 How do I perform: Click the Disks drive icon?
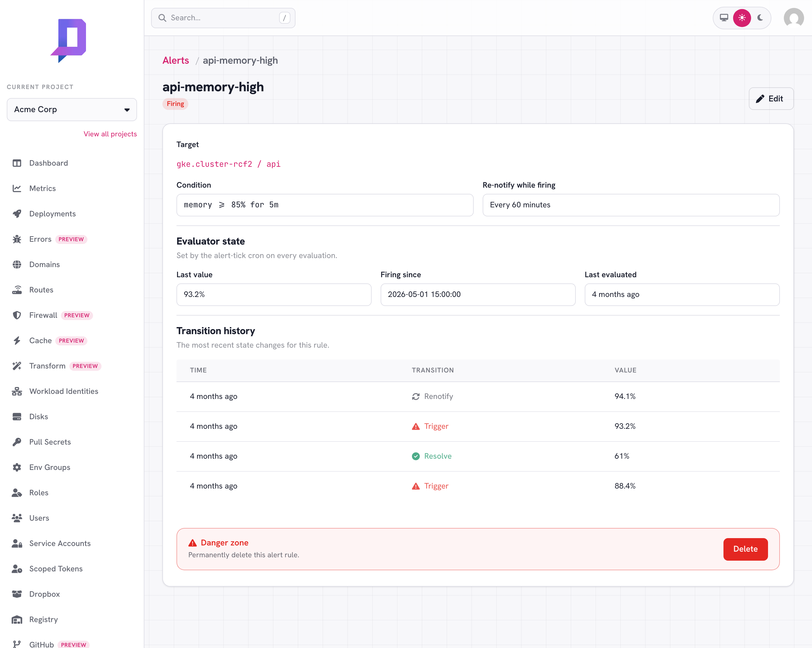(17, 417)
